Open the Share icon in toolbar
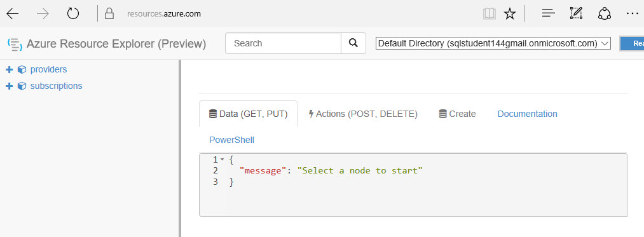 tap(605, 14)
